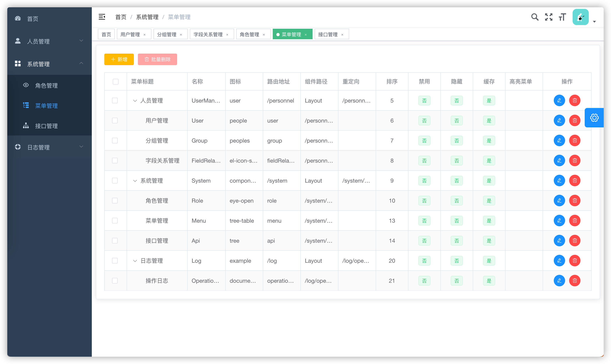The height and width of the screenshot is (364, 611).
Task: Expand 日志管理 in the sidebar
Action: coord(49,147)
